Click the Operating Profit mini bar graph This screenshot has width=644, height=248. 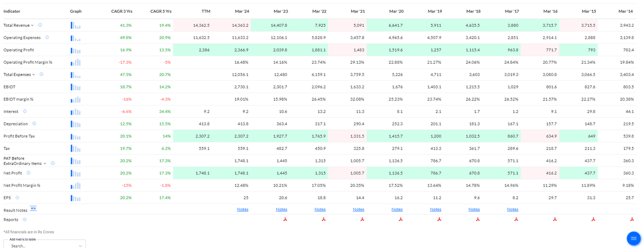click(x=76, y=50)
